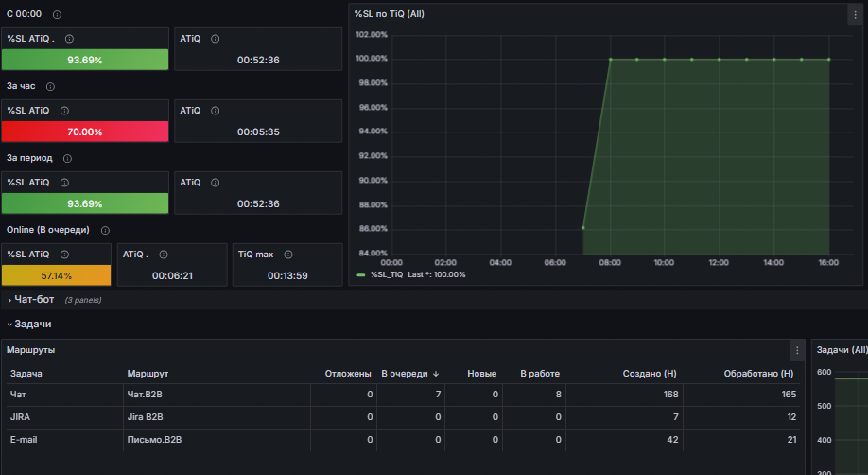Click the Создано (Н) column header
868x475 pixels.
click(650, 374)
